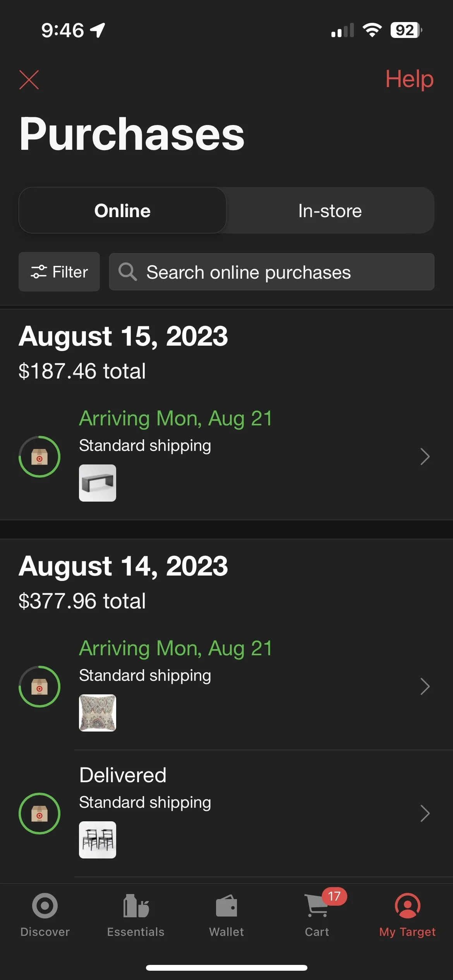Switch to Online purchases segment
The image size is (453, 980).
122,211
